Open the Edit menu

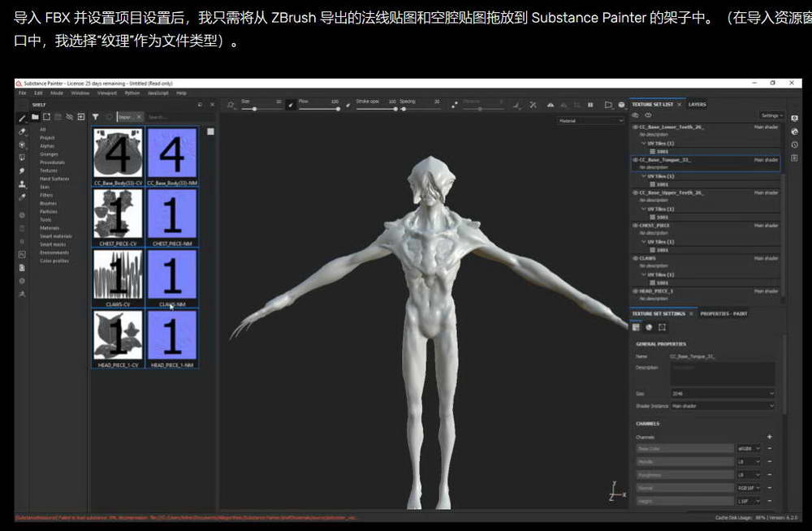point(38,93)
